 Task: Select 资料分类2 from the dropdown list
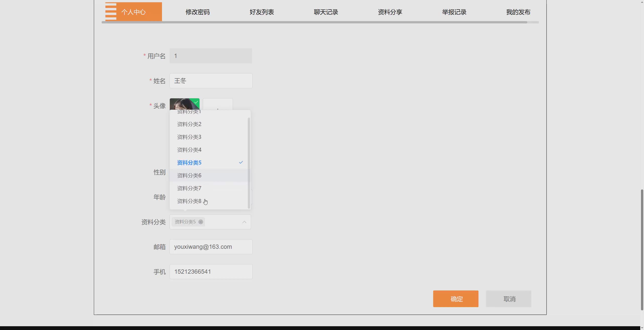pyautogui.click(x=189, y=124)
